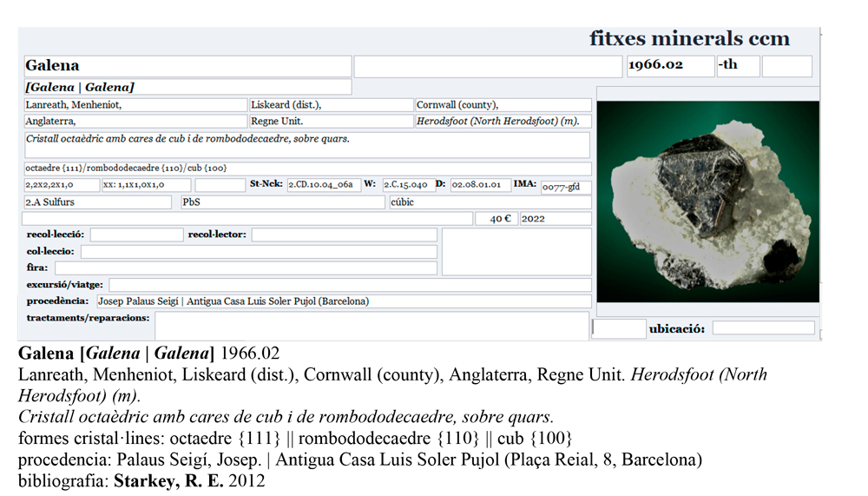
Task: Click the recol·lecció input field
Action: [x=137, y=235]
